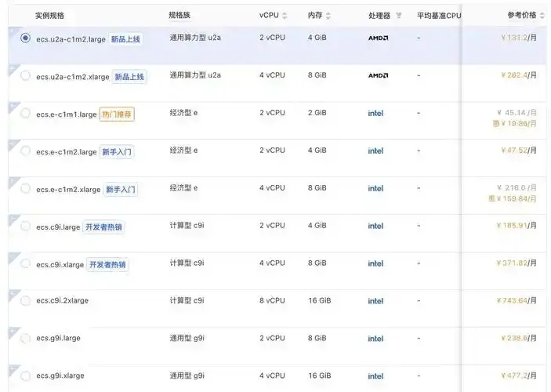The image size is (551, 392).
Task: Click price ¥371.82/月 for ecs.c9i.xlarge
Action: (517, 263)
